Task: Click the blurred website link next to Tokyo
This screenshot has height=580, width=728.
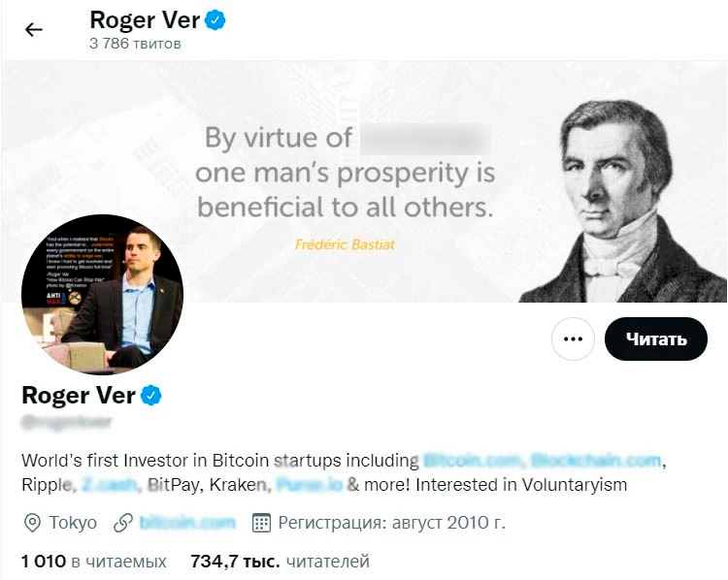Action: point(187,523)
